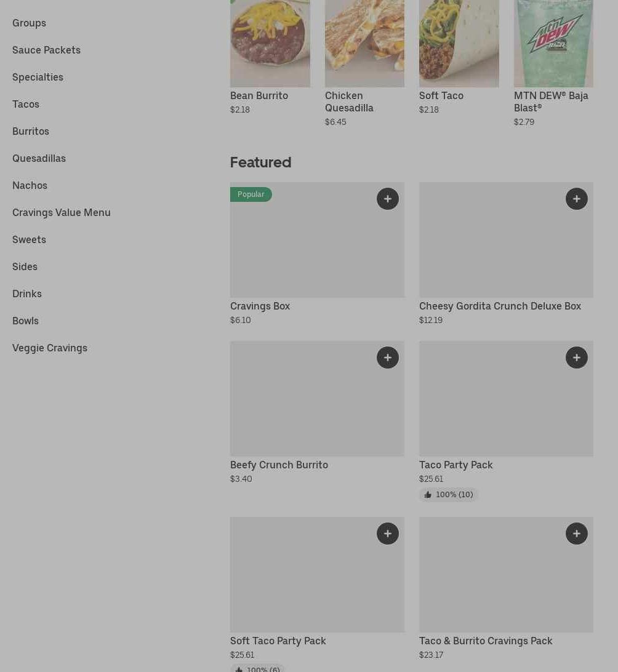Add Taco & Burrito Cravings Pack plus icon
Viewport: 618px width, 672px height.
(576, 534)
